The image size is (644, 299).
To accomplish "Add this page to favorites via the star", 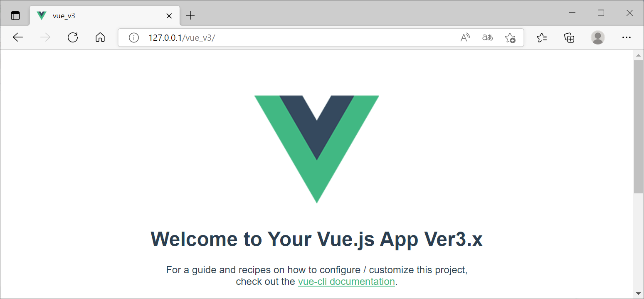I will coord(510,37).
